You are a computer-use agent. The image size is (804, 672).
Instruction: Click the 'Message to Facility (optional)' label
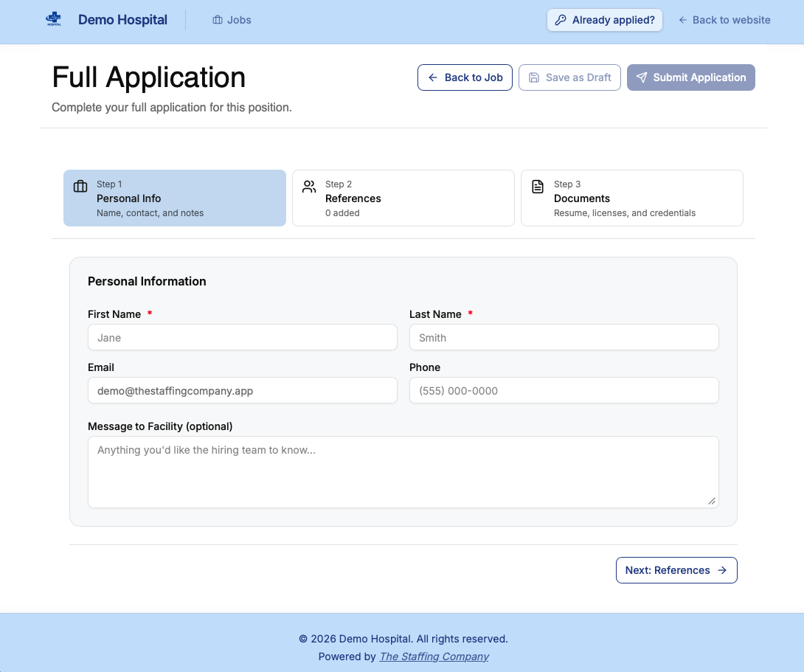[160, 426]
